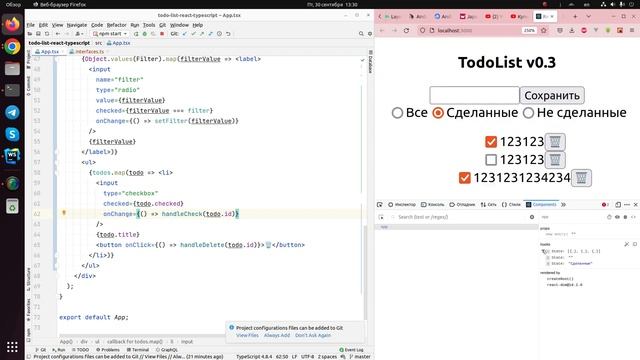Select the Не сделанные filter radio button

click(x=529, y=113)
